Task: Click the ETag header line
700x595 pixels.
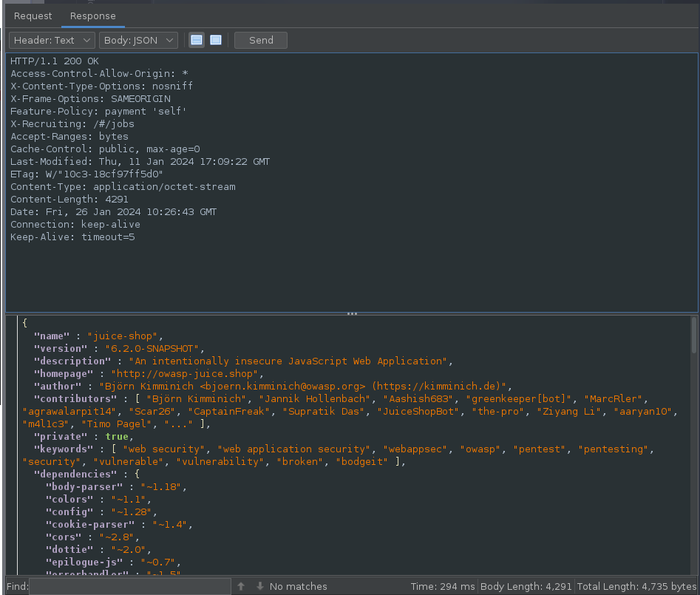Action: pyautogui.click(x=86, y=174)
